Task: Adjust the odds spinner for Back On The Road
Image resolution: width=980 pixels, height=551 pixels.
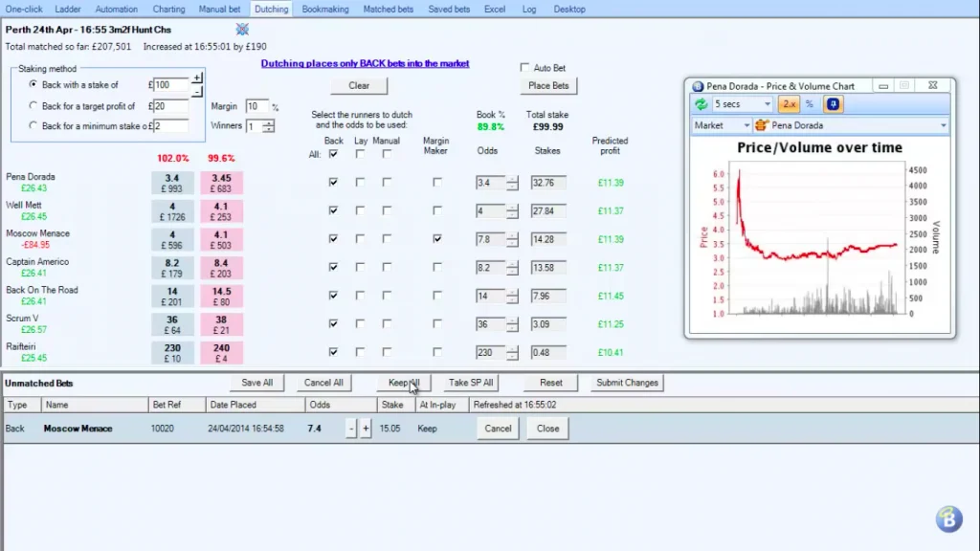Action: tap(512, 297)
